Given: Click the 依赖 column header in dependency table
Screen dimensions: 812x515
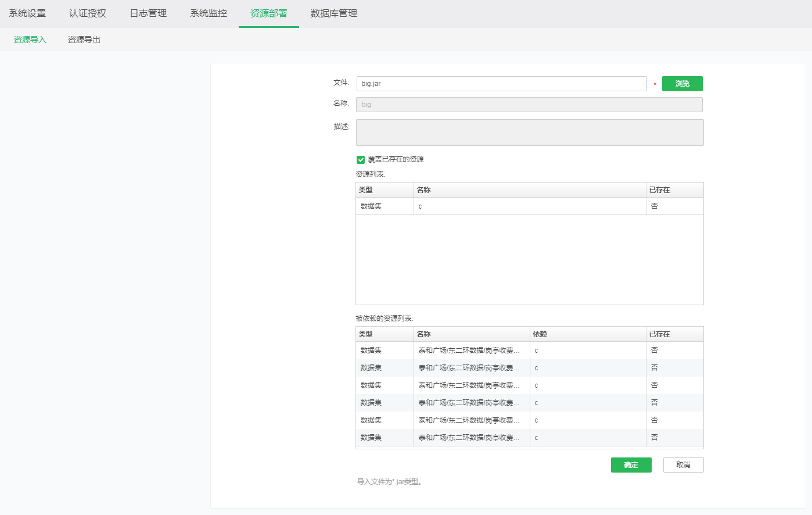Looking at the screenshot, I should (587, 334).
